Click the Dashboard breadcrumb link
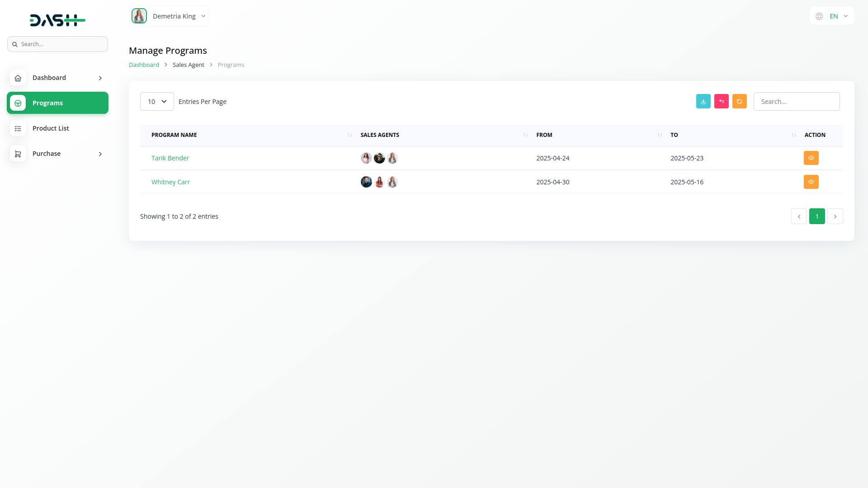 [x=144, y=65]
